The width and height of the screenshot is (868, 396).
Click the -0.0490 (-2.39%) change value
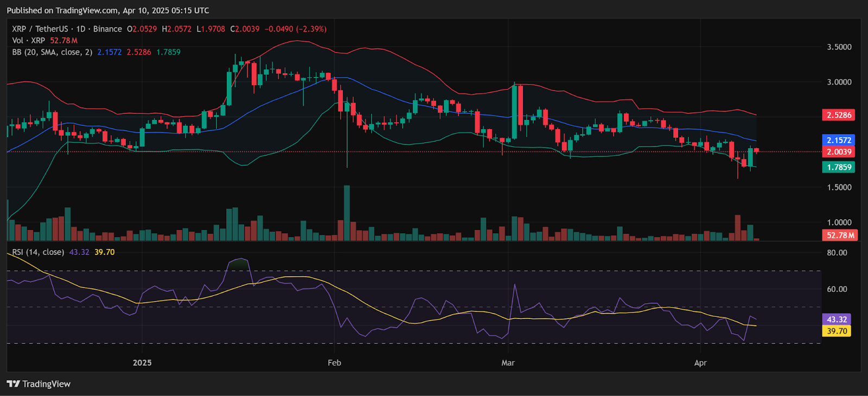pyautogui.click(x=296, y=29)
